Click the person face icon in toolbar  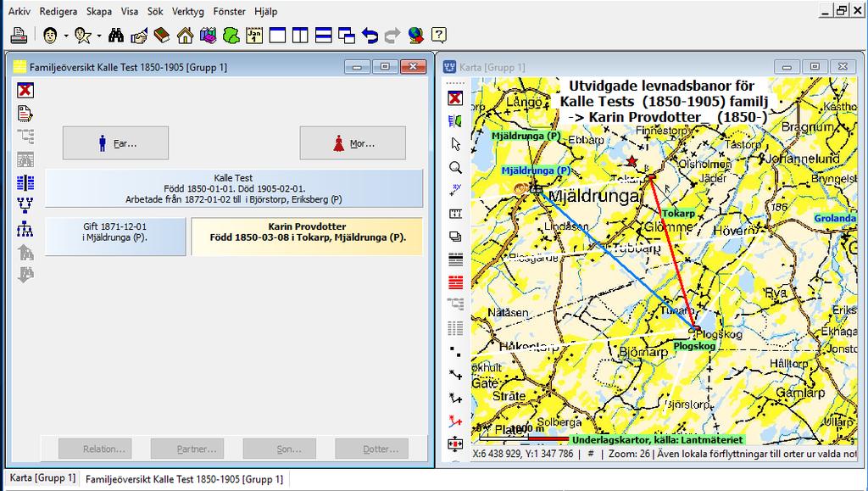tap(50, 36)
